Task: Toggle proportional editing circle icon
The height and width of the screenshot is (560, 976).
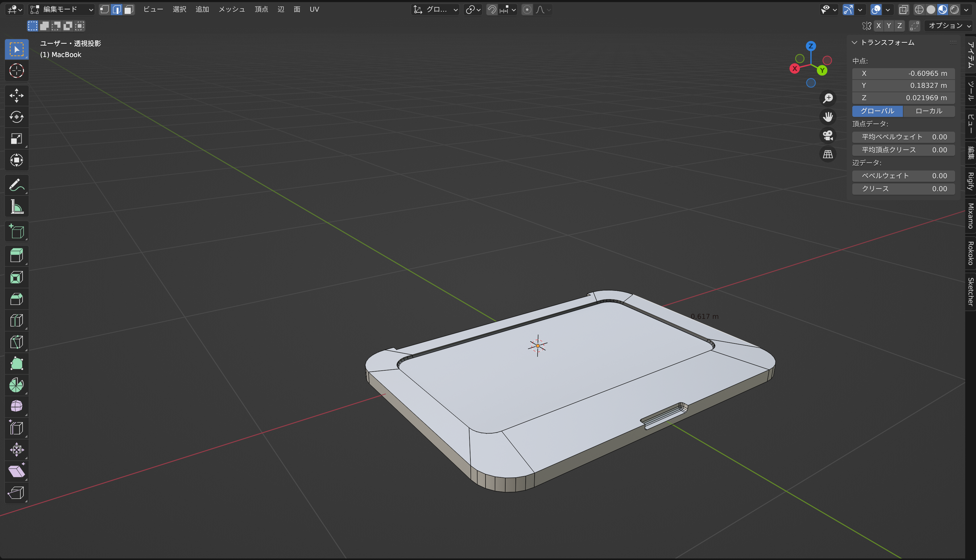Action: (x=527, y=10)
